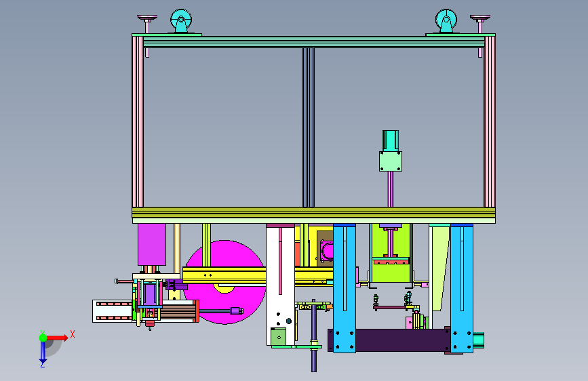Image resolution: width=588 pixels, height=381 pixels.
Task: Click the red X axis arrow of the triad
Action: (x=57, y=338)
